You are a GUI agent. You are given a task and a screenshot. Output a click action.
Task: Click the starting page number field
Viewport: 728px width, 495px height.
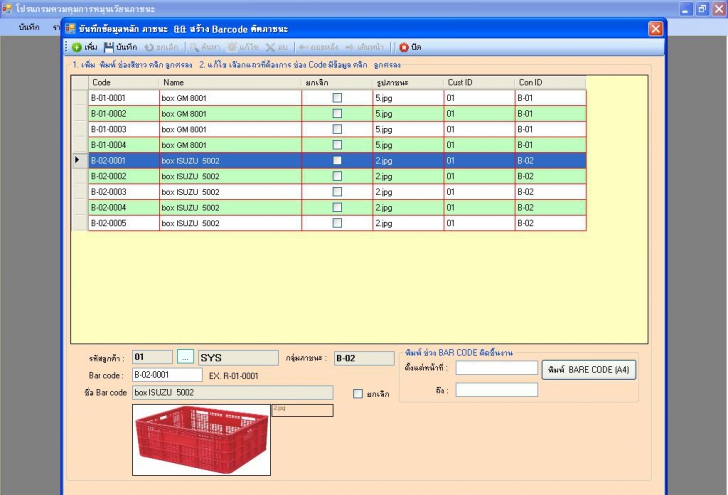496,368
